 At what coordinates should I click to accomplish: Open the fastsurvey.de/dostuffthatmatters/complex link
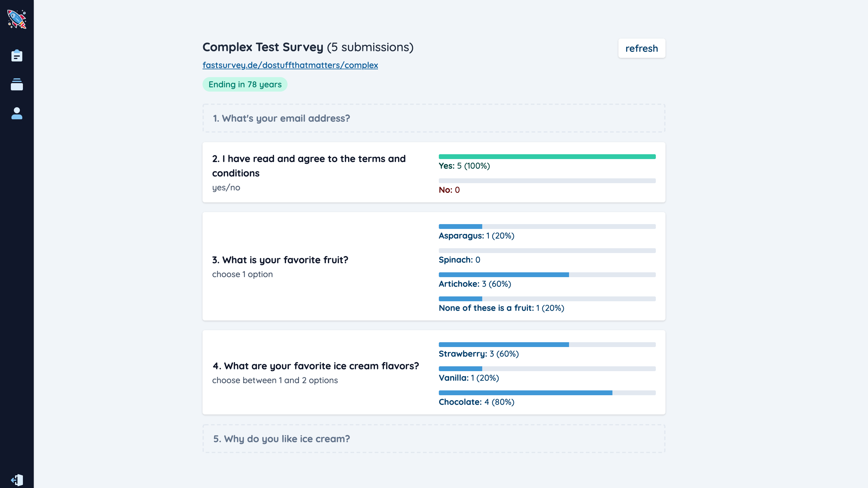click(290, 65)
